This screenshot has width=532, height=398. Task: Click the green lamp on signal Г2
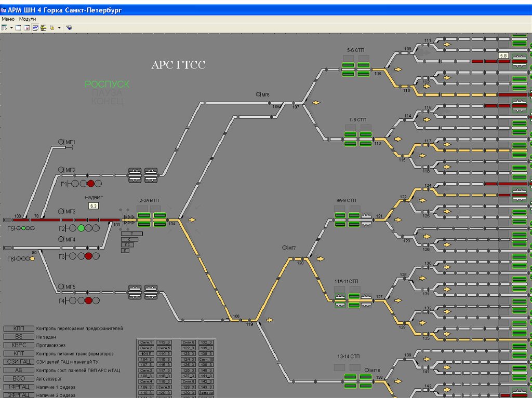click(x=81, y=228)
